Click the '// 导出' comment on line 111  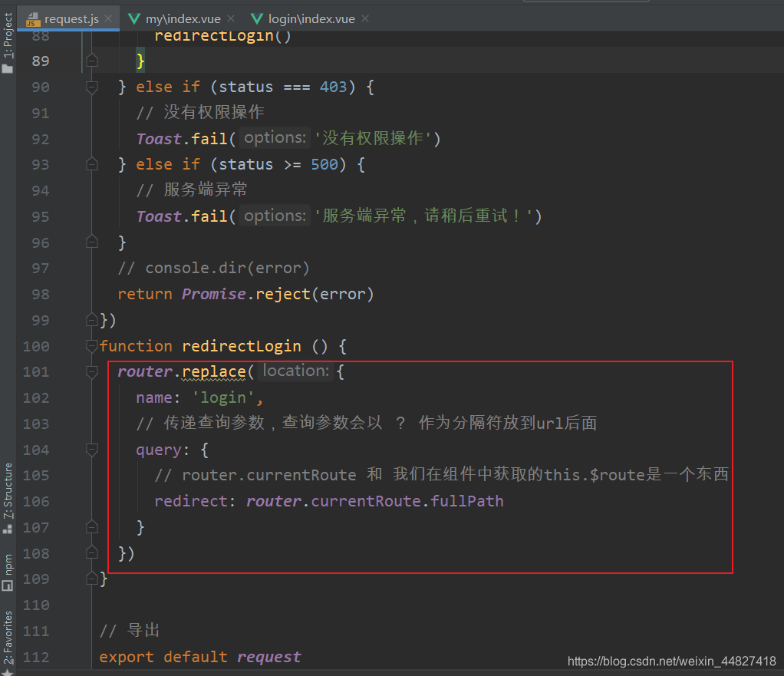pos(130,631)
